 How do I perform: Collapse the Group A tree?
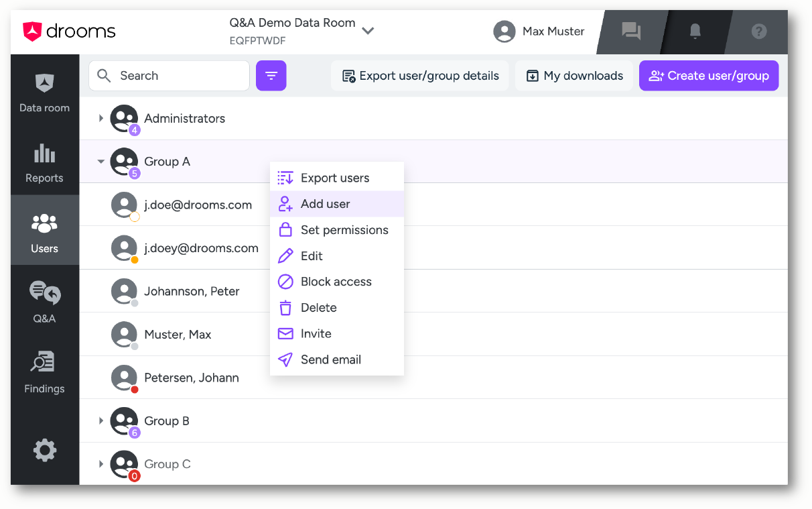[101, 162]
